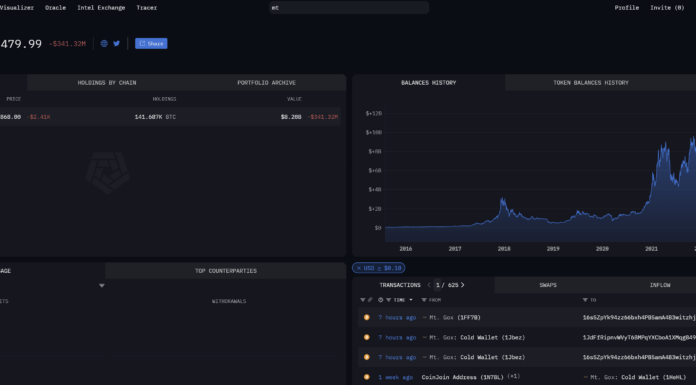
Task: Open the To column filter funnel
Action: click(x=585, y=300)
